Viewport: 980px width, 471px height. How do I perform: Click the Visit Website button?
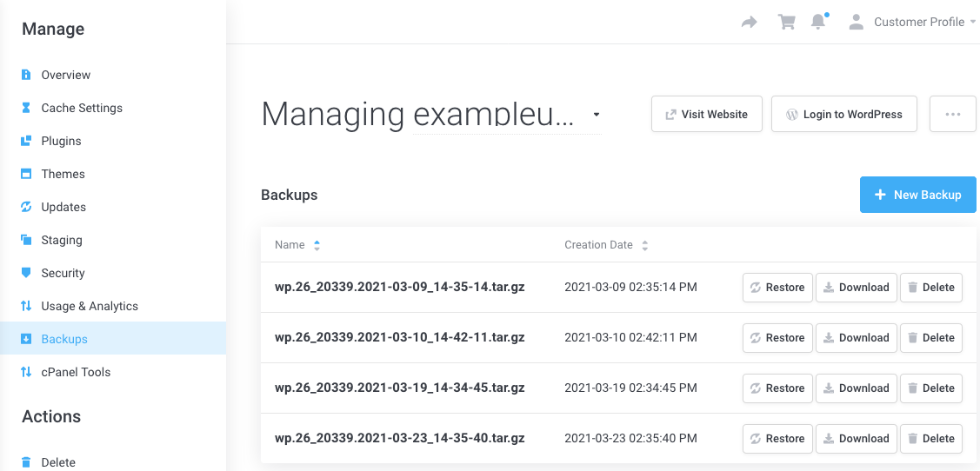coord(706,114)
